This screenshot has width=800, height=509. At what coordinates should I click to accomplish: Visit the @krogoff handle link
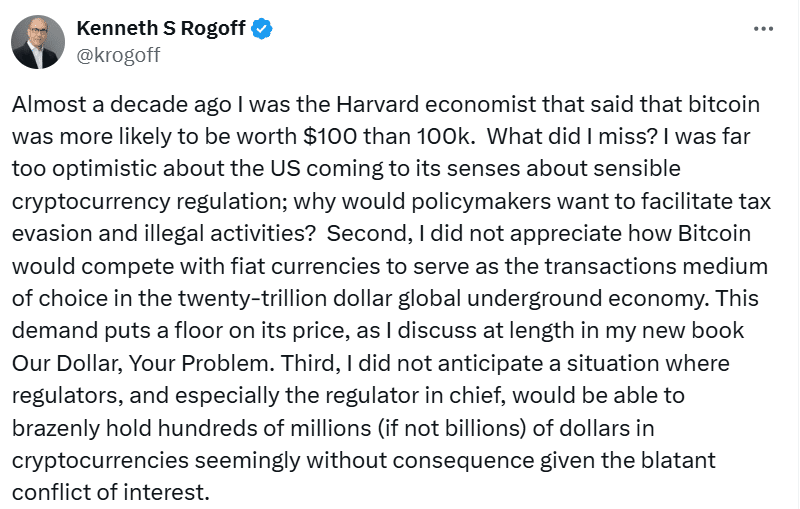coord(118,55)
